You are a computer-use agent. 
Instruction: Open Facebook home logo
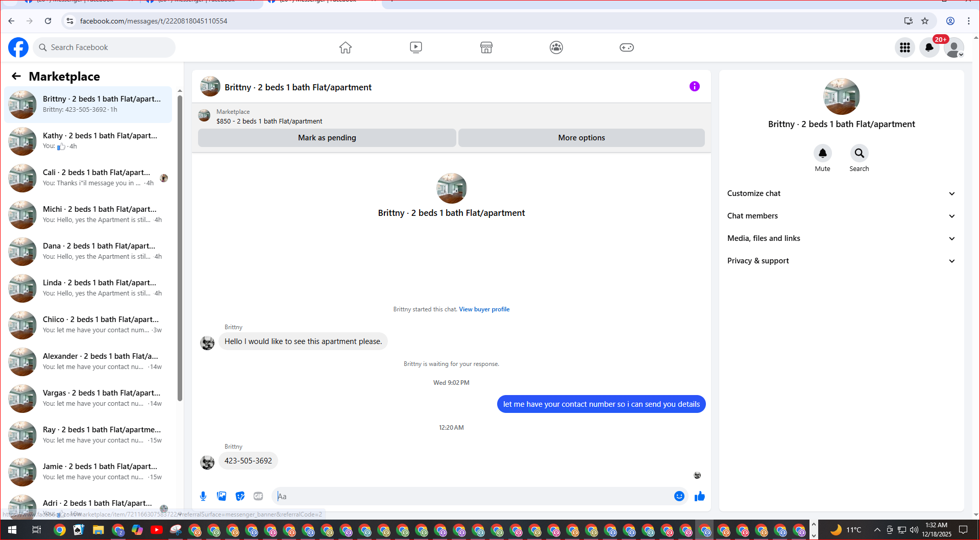[x=18, y=47]
